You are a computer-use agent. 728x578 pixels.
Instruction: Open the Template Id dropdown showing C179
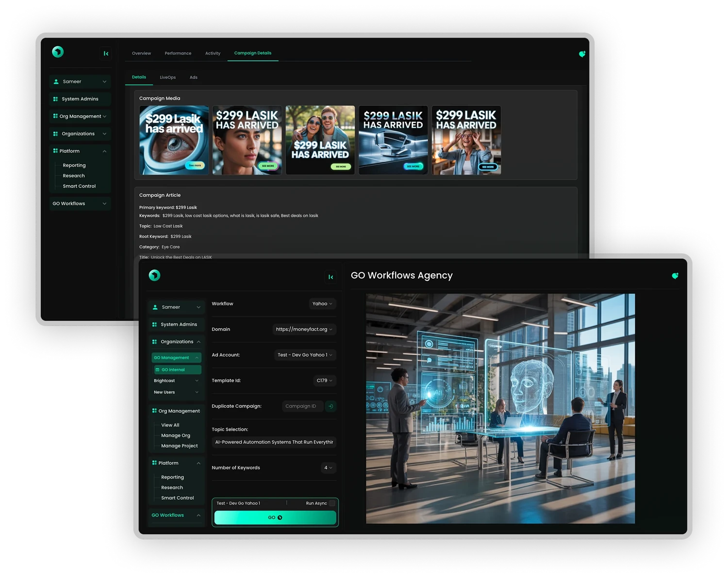[x=325, y=380]
